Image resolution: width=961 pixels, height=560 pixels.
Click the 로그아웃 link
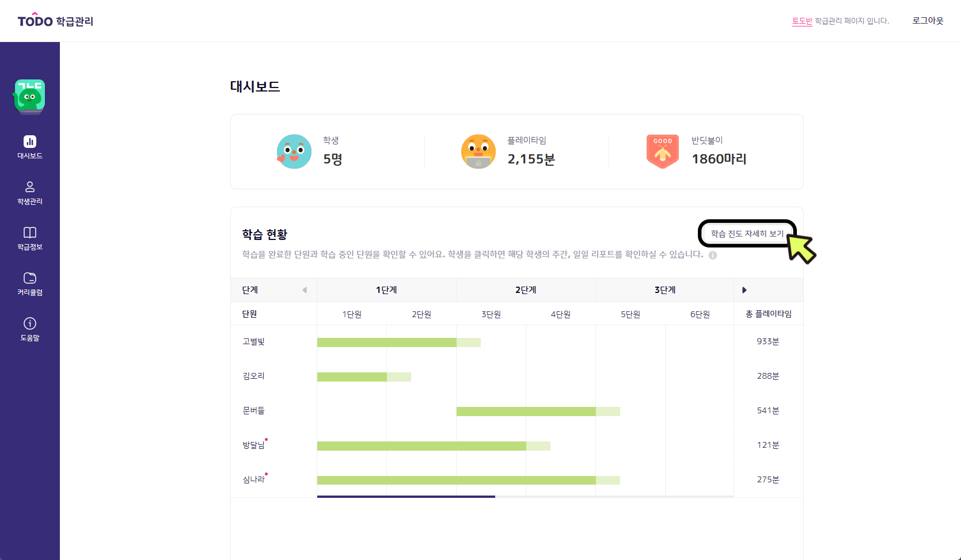pyautogui.click(x=928, y=21)
